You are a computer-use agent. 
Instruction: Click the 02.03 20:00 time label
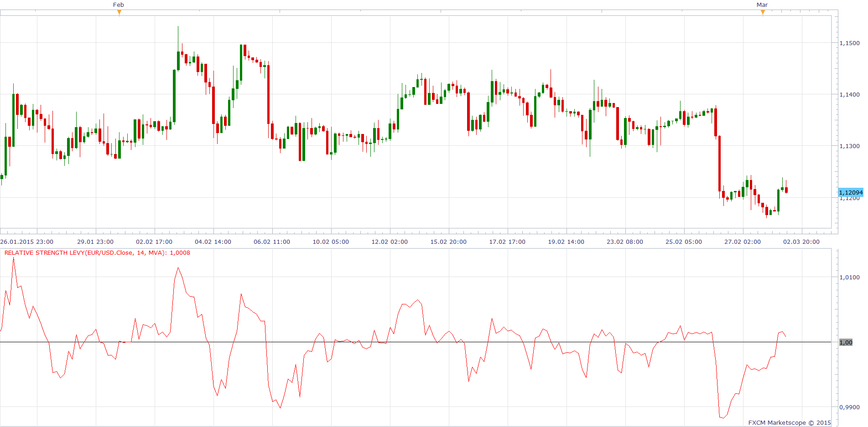(801, 242)
